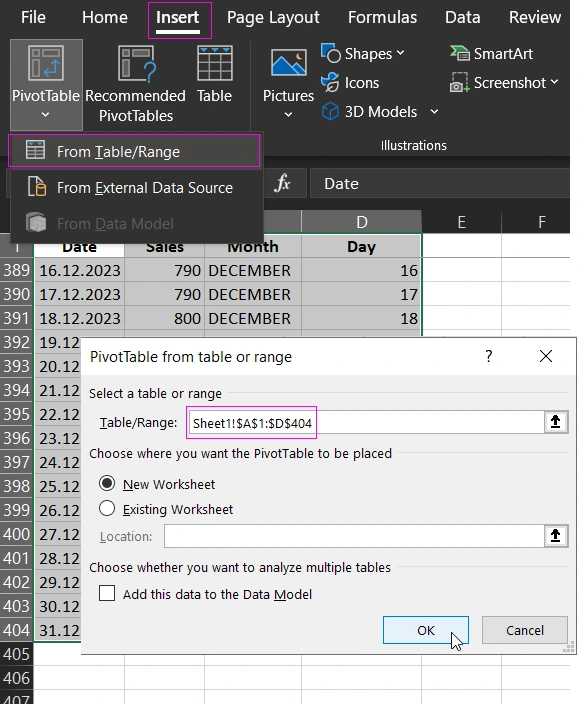This screenshot has width=577, height=704.
Task: Click DECEMBER in row 391
Action: pyautogui.click(x=253, y=318)
